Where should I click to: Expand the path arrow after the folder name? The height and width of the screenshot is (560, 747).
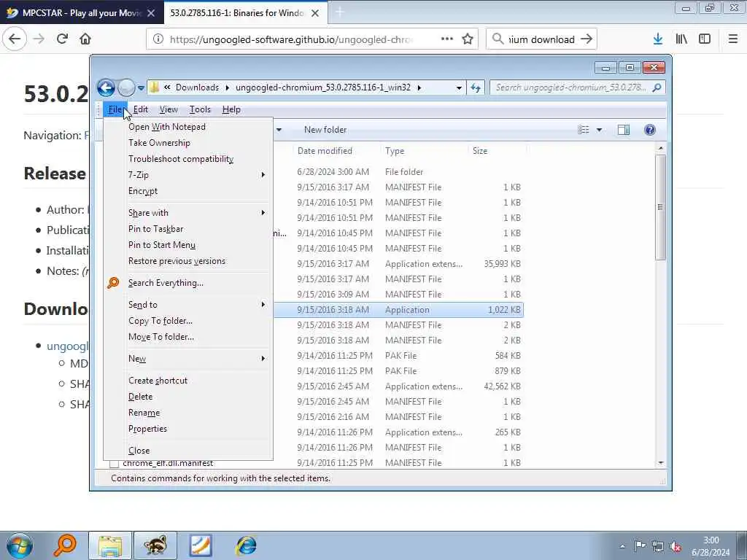tap(419, 87)
